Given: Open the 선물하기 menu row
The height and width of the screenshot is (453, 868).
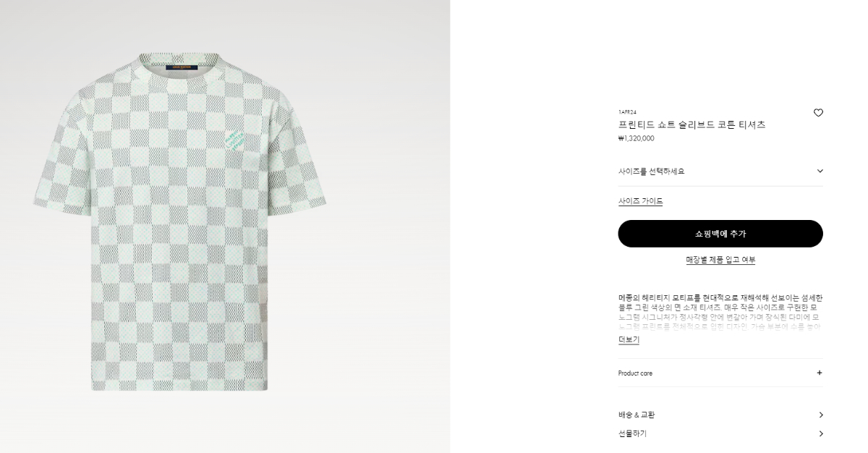Looking at the screenshot, I should click(720, 433).
